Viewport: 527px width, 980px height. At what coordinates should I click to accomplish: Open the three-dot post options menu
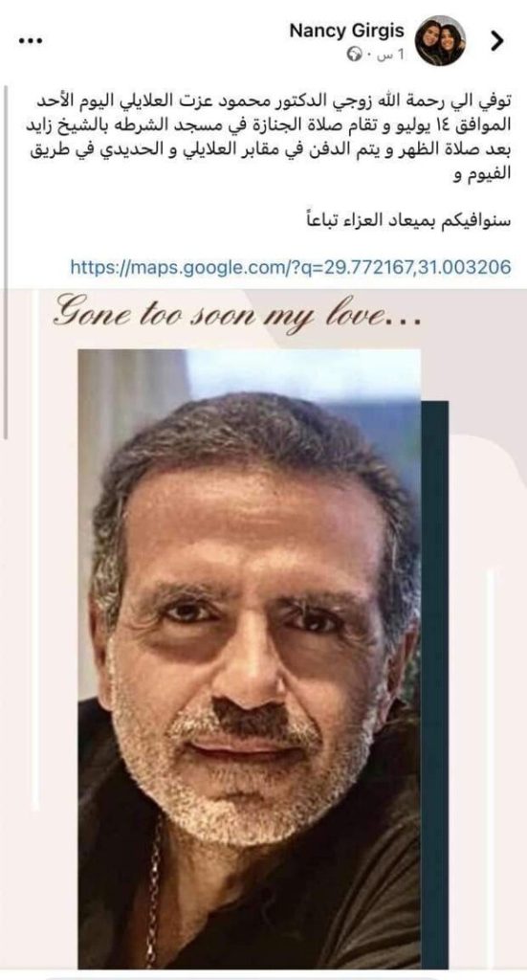[30, 41]
